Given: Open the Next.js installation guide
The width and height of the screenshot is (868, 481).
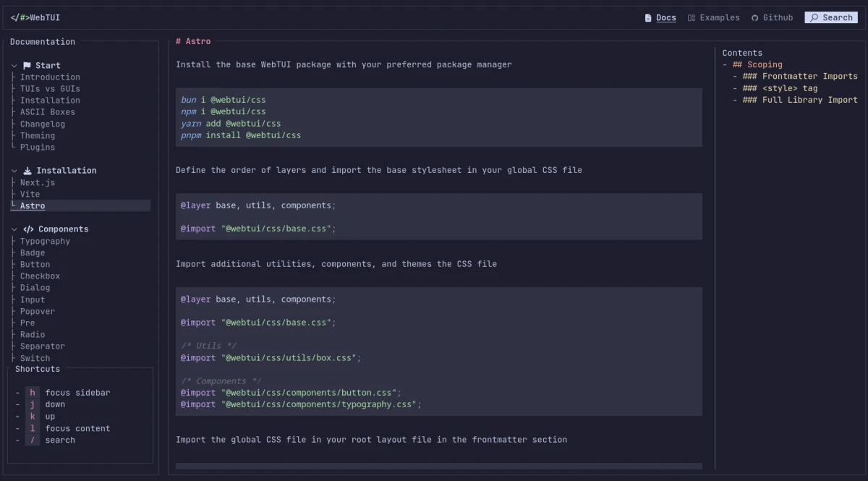Looking at the screenshot, I should pos(38,182).
